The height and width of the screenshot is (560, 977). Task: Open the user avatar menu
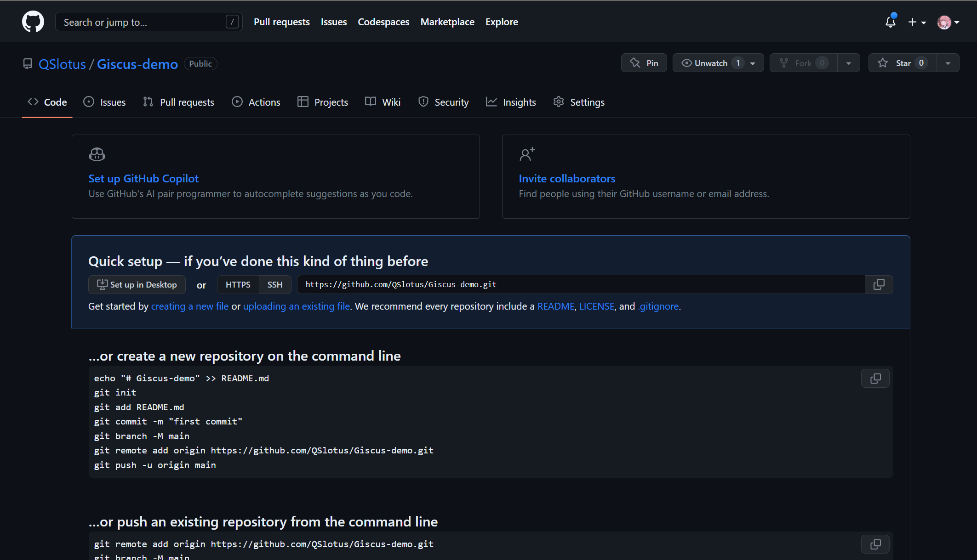[948, 22]
